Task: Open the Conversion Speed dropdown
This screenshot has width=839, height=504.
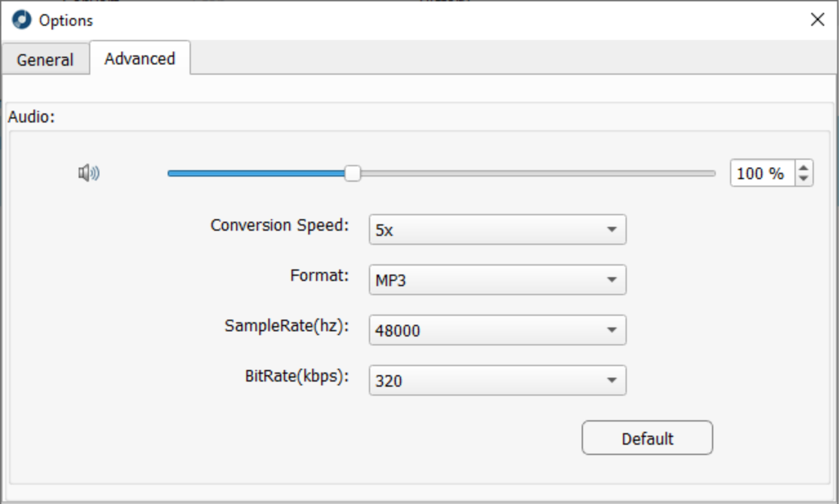Action: (497, 230)
